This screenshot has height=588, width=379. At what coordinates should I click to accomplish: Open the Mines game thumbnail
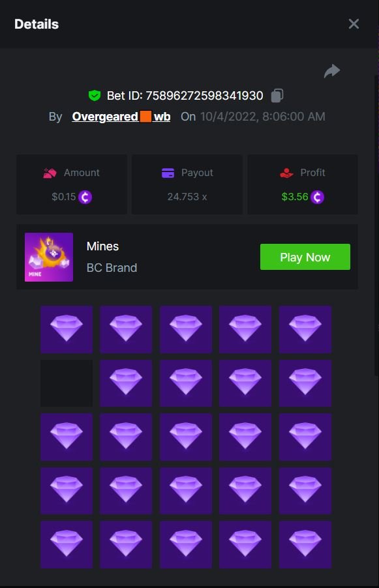click(x=49, y=257)
